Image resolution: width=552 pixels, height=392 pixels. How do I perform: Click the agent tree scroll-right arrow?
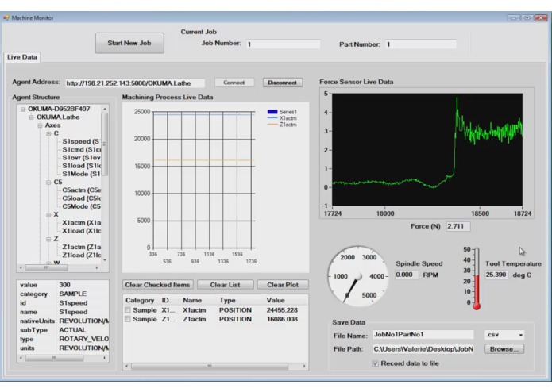(x=97, y=268)
